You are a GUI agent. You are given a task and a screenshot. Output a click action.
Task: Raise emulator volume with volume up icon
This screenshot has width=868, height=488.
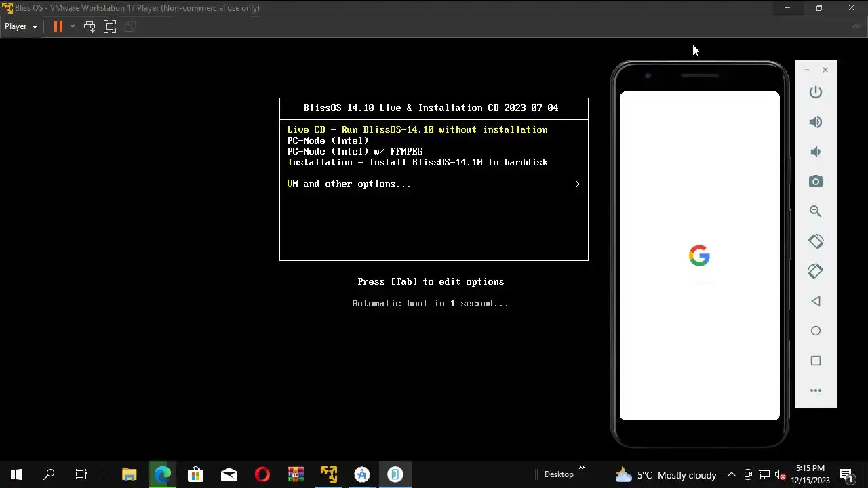[x=816, y=122]
